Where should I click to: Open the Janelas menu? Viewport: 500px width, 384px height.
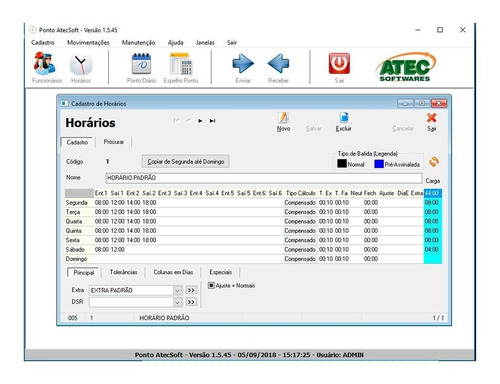205,42
